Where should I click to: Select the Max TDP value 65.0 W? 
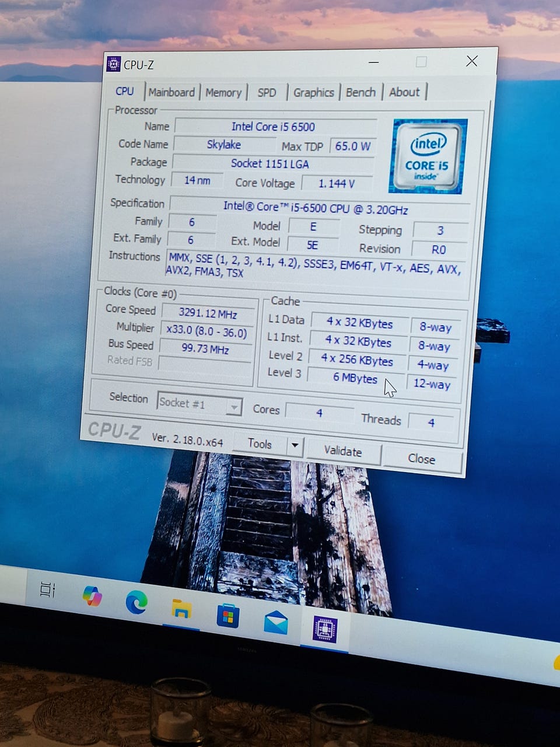point(352,146)
